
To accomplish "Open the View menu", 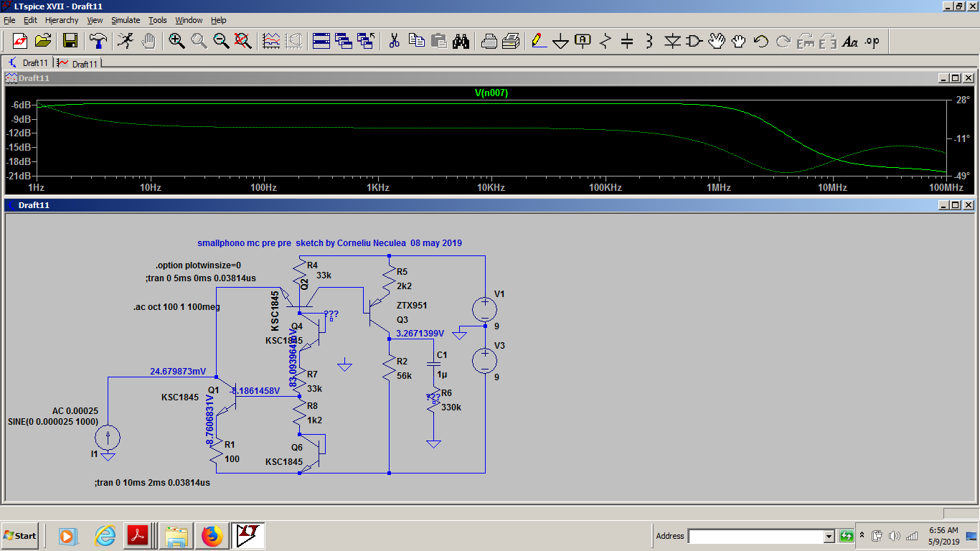I will (95, 20).
